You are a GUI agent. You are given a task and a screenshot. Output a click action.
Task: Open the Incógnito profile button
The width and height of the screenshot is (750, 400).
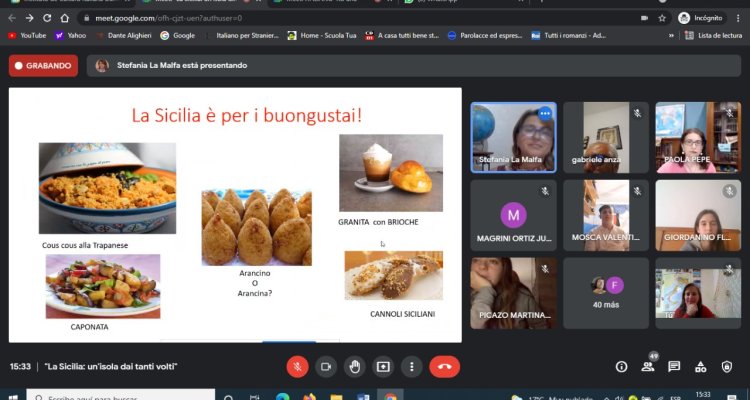coord(700,18)
